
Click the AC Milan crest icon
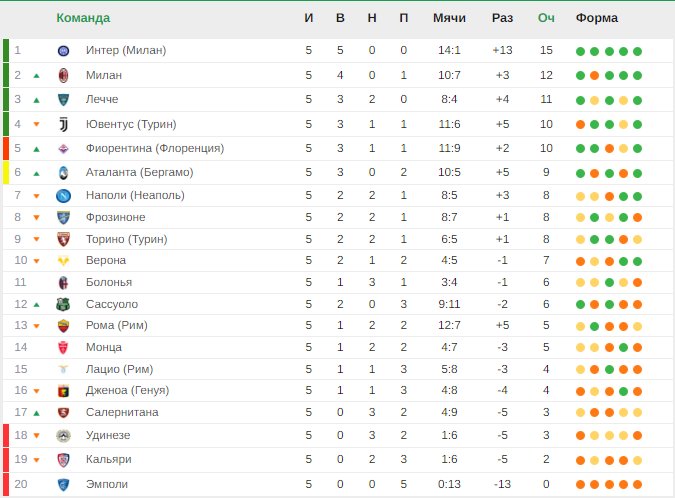63,75
